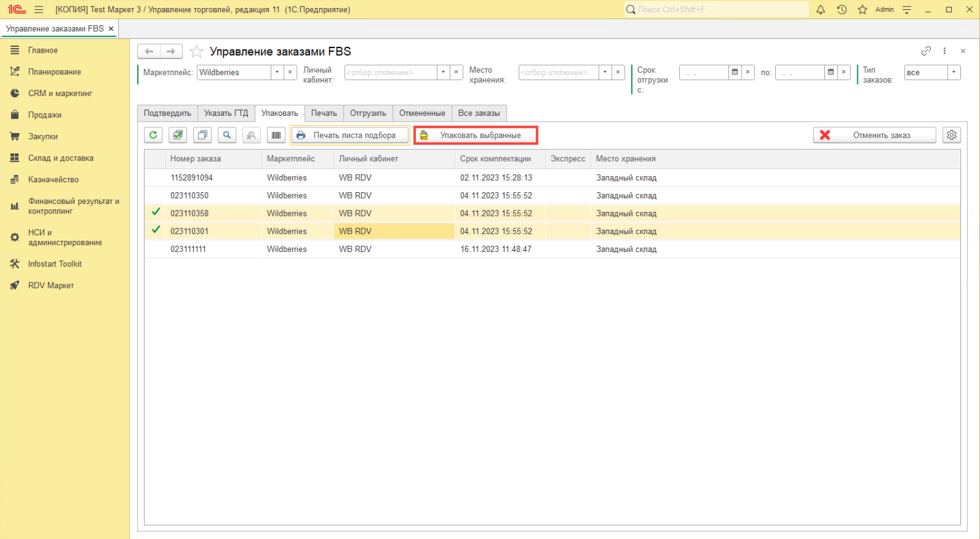Image resolution: width=980 pixels, height=539 pixels.
Task: Copy link to this form
Action: [x=926, y=51]
